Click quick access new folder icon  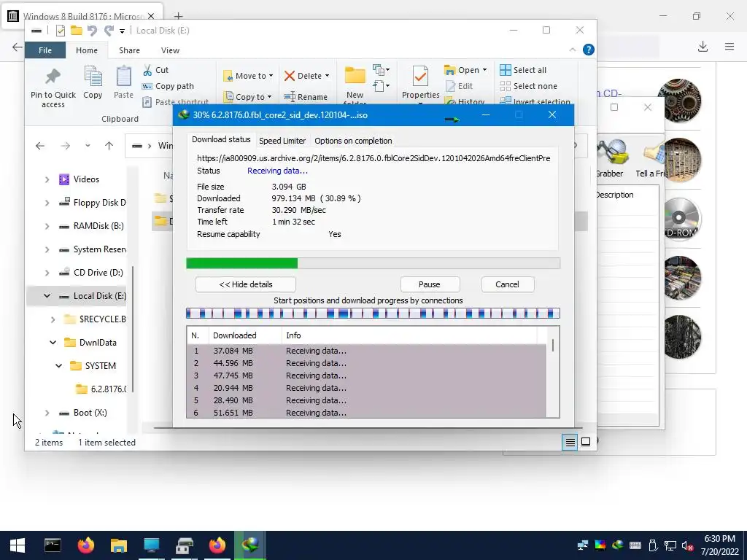click(76, 31)
